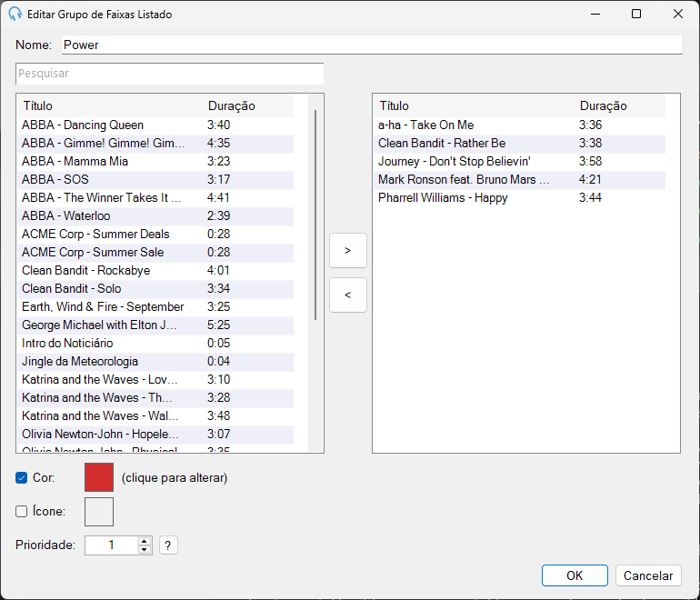This screenshot has height=600, width=700.
Task: Select Clean Bandit - Rather Be
Action: [x=520, y=144]
